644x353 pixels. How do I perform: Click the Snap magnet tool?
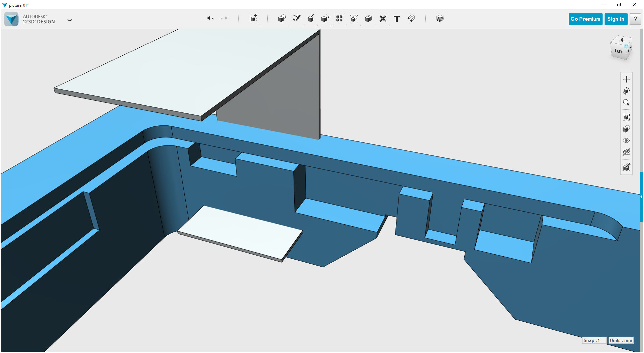[411, 19]
